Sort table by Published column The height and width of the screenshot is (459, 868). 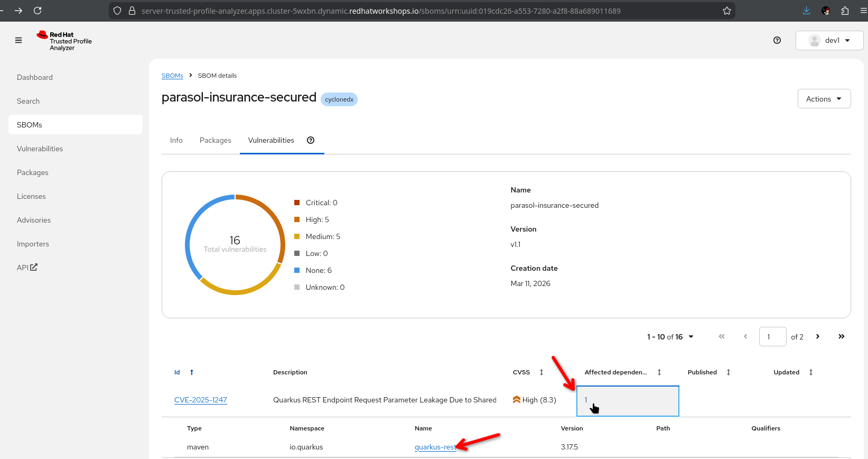pyautogui.click(x=729, y=372)
